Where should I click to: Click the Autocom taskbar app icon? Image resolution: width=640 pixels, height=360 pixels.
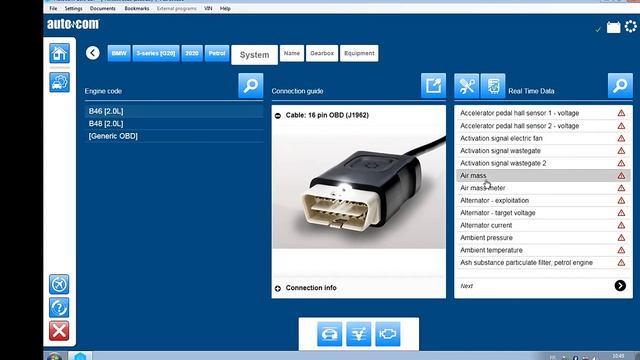[80, 356]
